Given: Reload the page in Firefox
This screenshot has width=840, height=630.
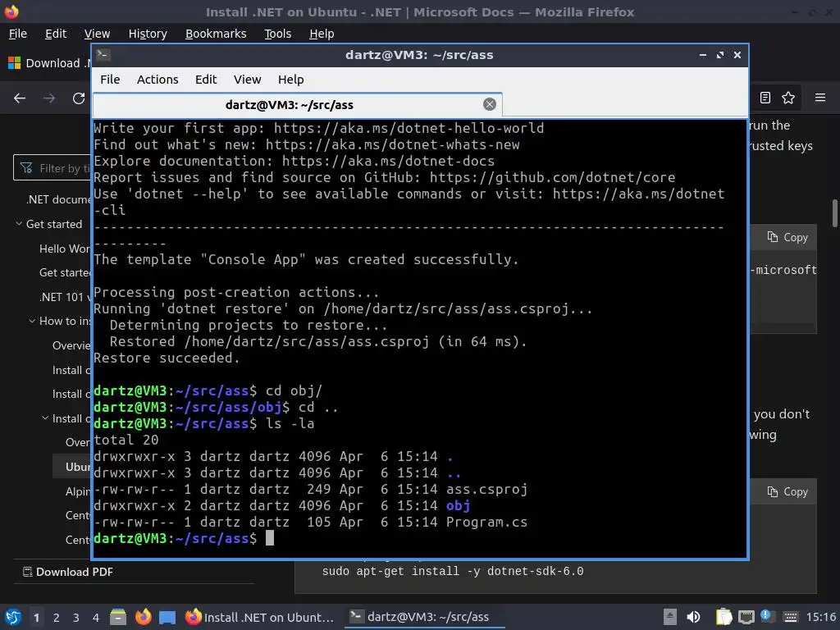Looking at the screenshot, I should pyautogui.click(x=79, y=98).
